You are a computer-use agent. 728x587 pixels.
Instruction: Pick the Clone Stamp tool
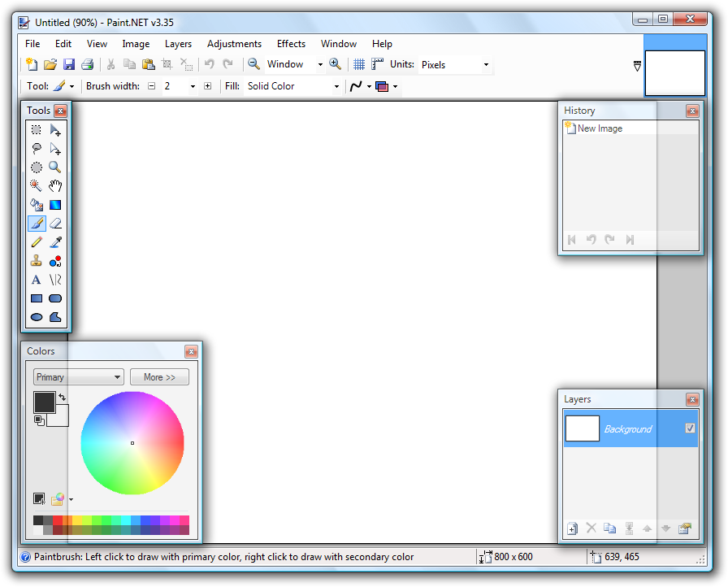click(x=36, y=260)
